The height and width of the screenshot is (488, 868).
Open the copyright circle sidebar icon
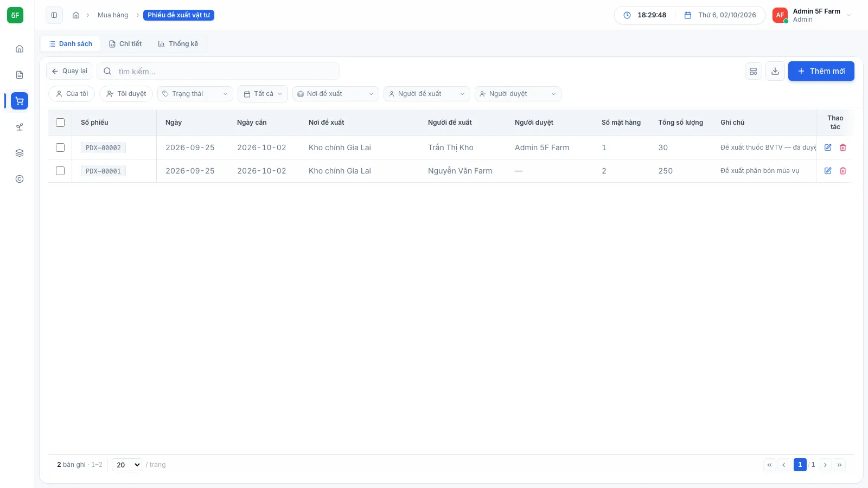20,179
